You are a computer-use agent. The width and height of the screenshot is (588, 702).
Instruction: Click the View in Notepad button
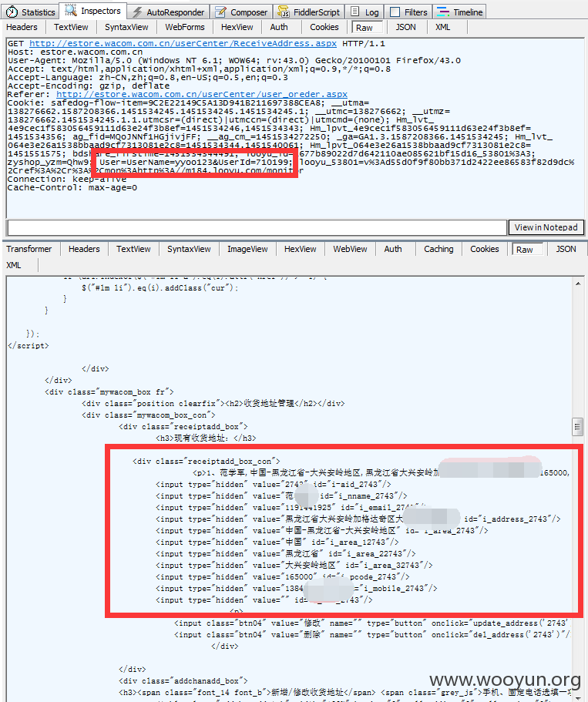coord(546,227)
